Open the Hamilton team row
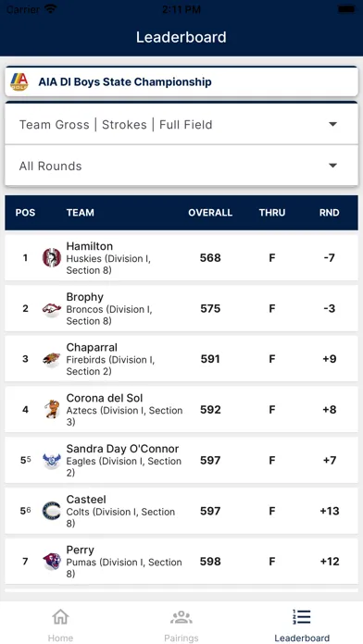The height and width of the screenshot is (644, 363). (181, 257)
